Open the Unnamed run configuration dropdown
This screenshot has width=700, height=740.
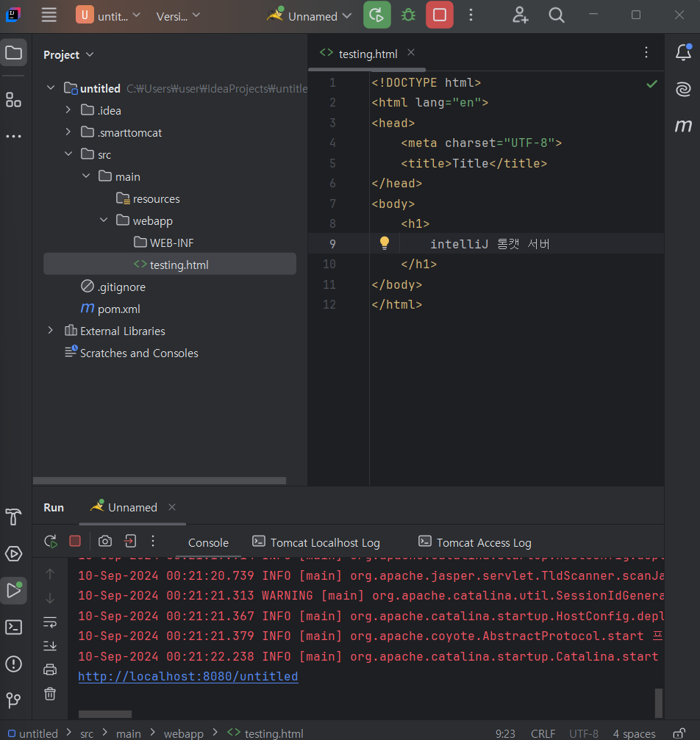[309, 15]
